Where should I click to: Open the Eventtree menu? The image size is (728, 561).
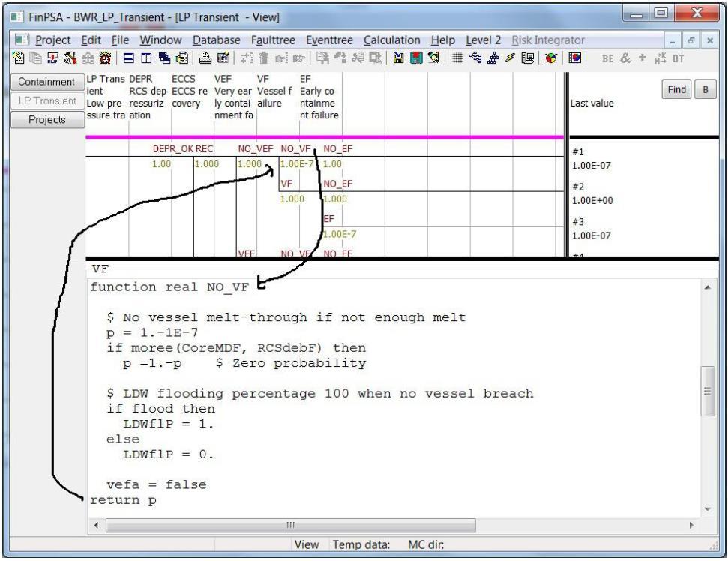click(x=329, y=40)
